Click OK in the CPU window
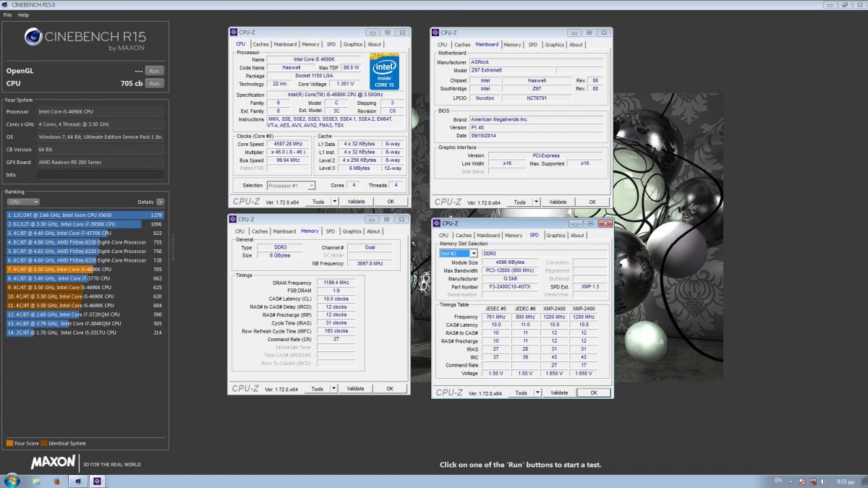The height and width of the screenshot is (488, 868). (391, 202)
